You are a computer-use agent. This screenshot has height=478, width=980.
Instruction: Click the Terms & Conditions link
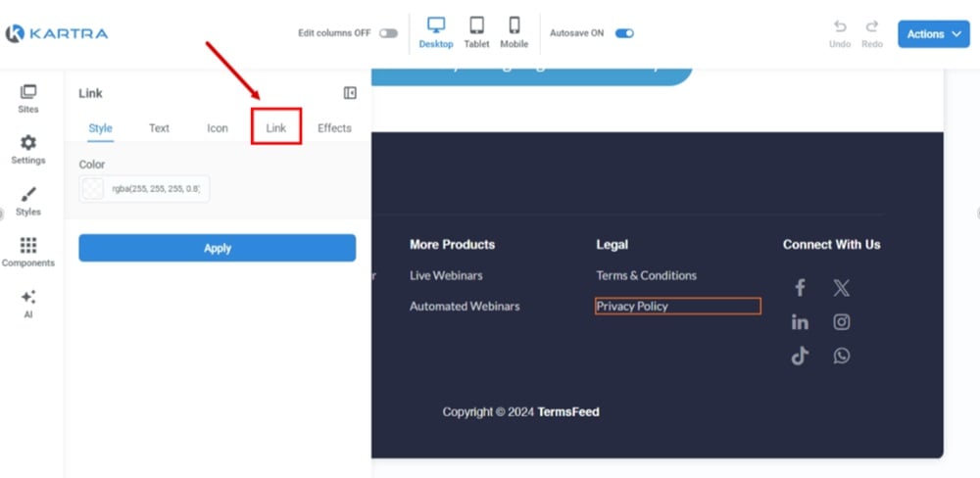point(646,275)
